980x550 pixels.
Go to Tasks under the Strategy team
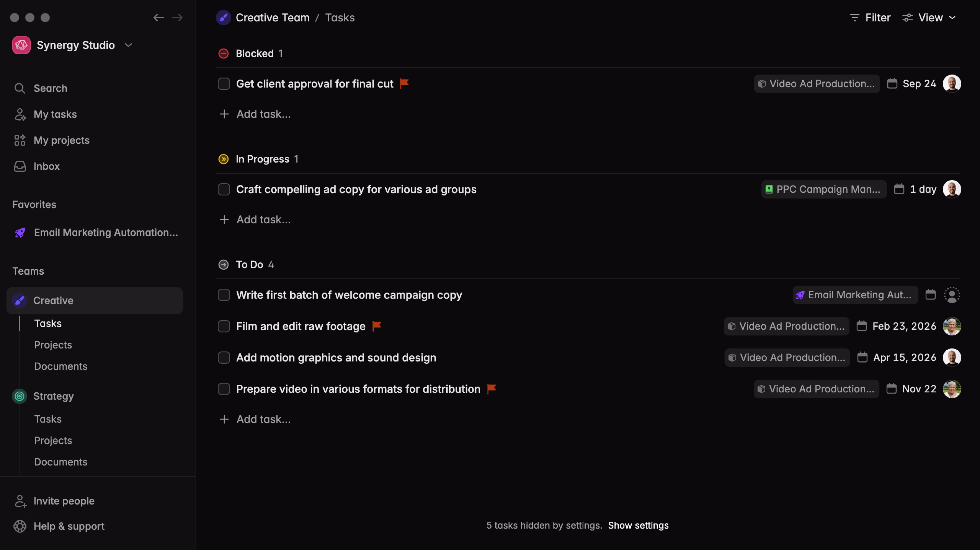(x=47, y=419)
